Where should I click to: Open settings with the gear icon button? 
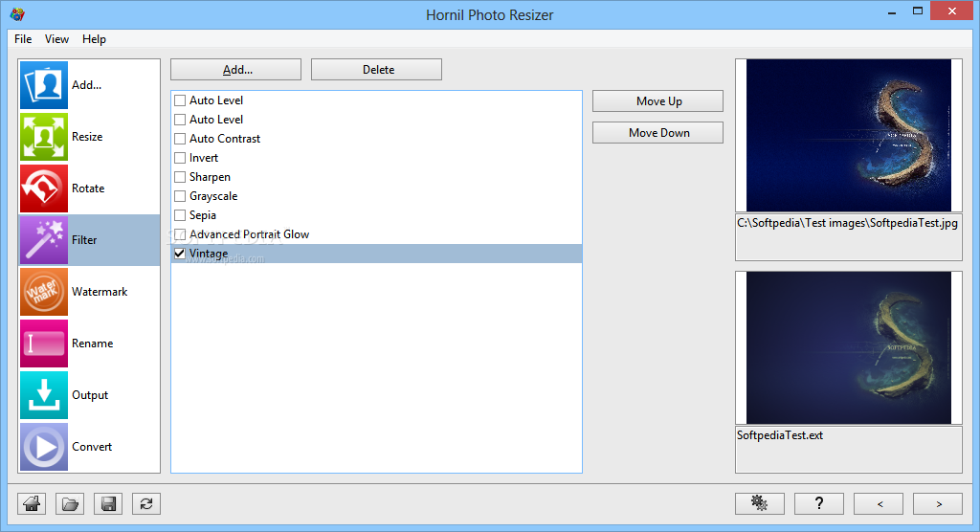click(759, 503)
